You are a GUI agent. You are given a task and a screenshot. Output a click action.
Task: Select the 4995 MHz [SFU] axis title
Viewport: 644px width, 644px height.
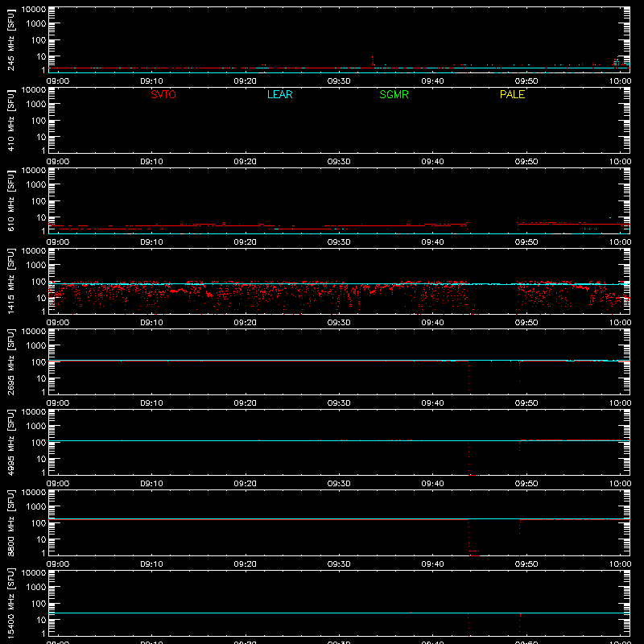click(11, 442)
